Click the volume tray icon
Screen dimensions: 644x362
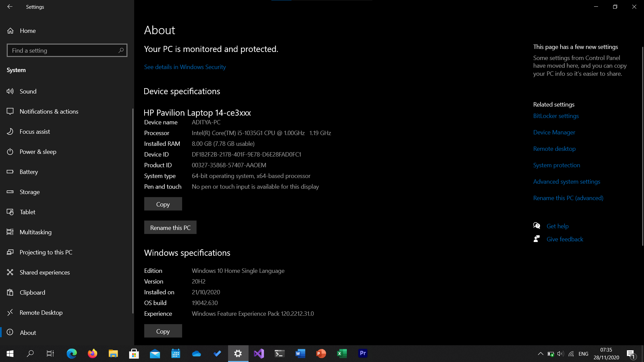(x=560, y=354)
